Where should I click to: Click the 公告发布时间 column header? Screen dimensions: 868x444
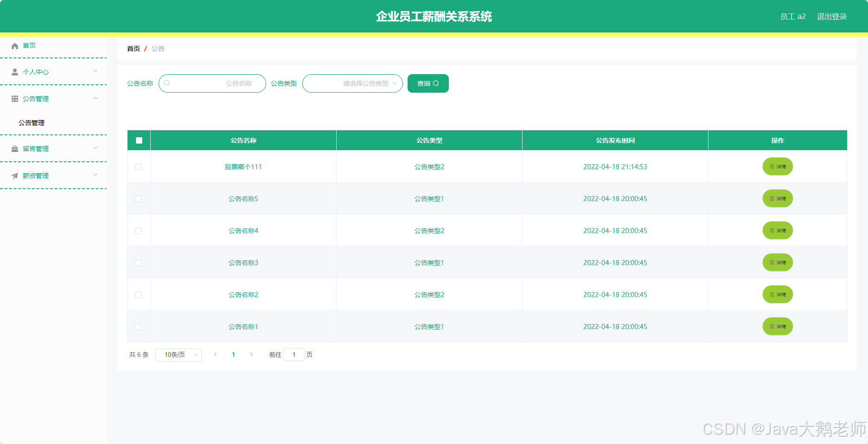615,140
